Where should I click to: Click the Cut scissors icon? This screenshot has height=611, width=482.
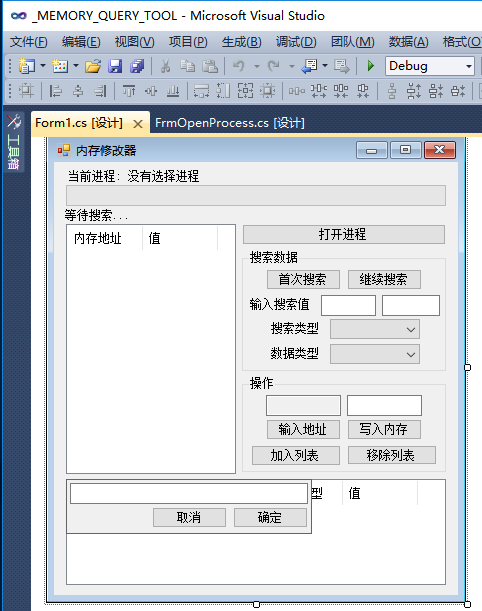[166, 66]
